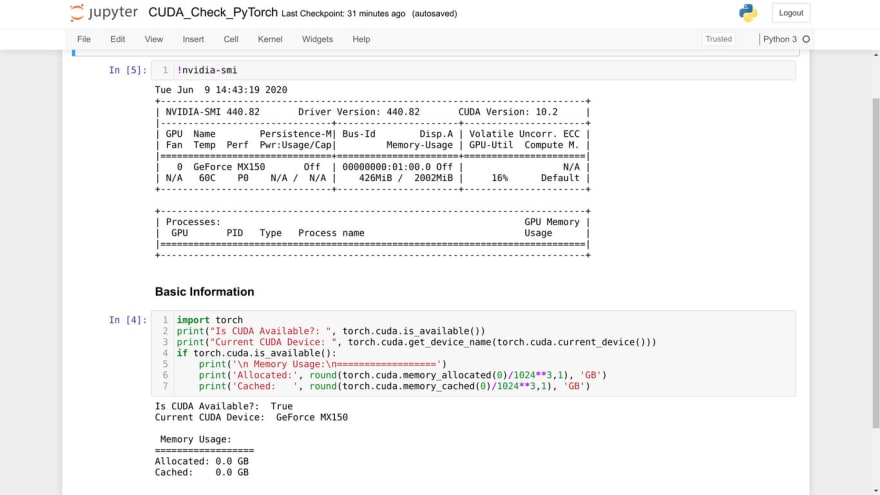Open the View menu

click(154, 39)
